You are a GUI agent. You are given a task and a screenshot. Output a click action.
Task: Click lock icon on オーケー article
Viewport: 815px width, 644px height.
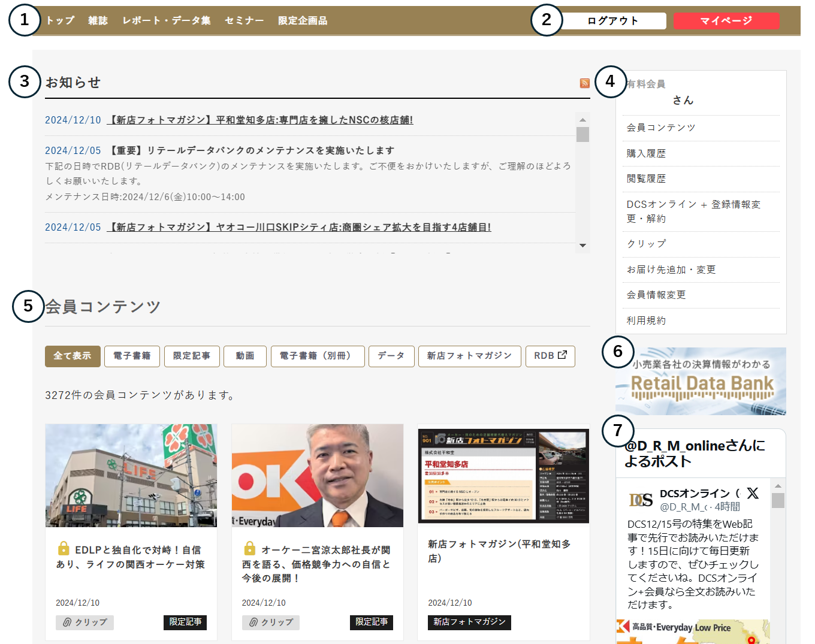coord(250,548)
